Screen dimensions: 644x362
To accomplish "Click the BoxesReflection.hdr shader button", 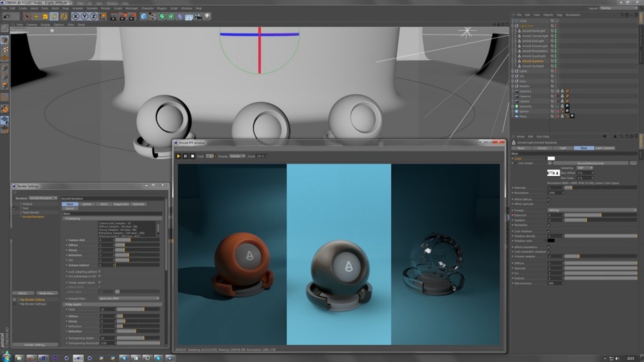I will click(x=590, y=163).
